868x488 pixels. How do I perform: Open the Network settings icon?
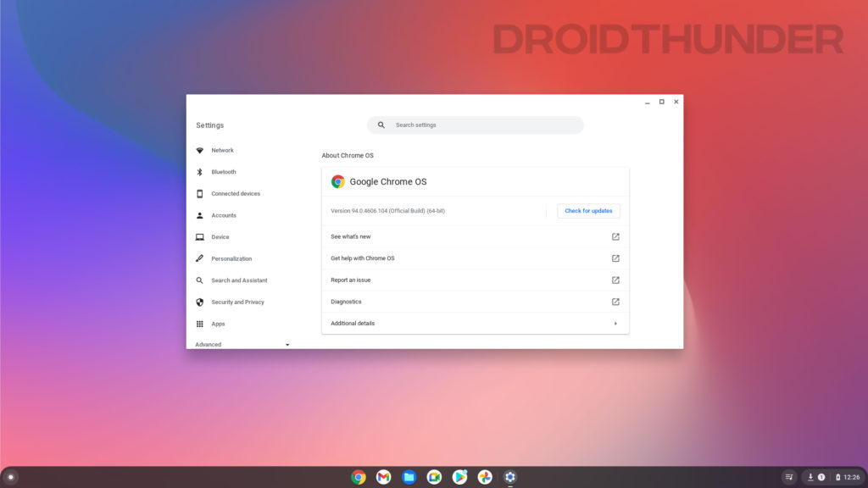tap(200, 151)
